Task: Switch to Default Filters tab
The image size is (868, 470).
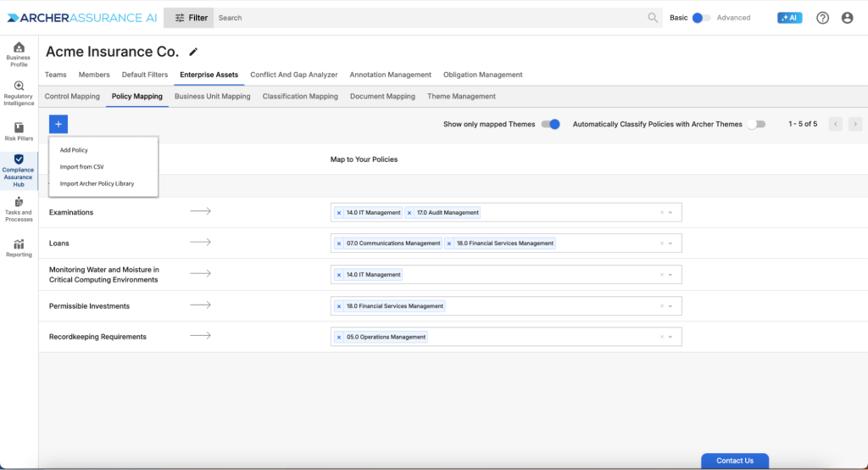Action: tap(144, 75)
